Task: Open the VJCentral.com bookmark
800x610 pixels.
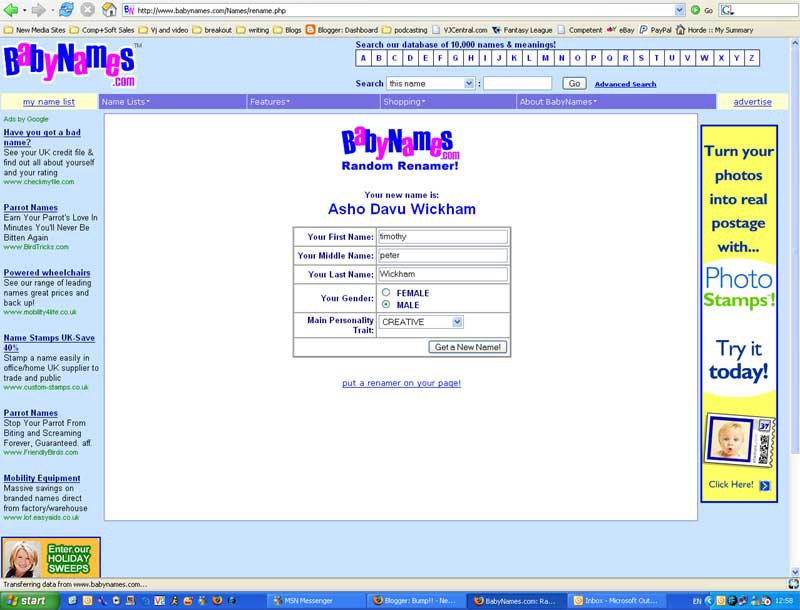Action: (x=460, y=30)
